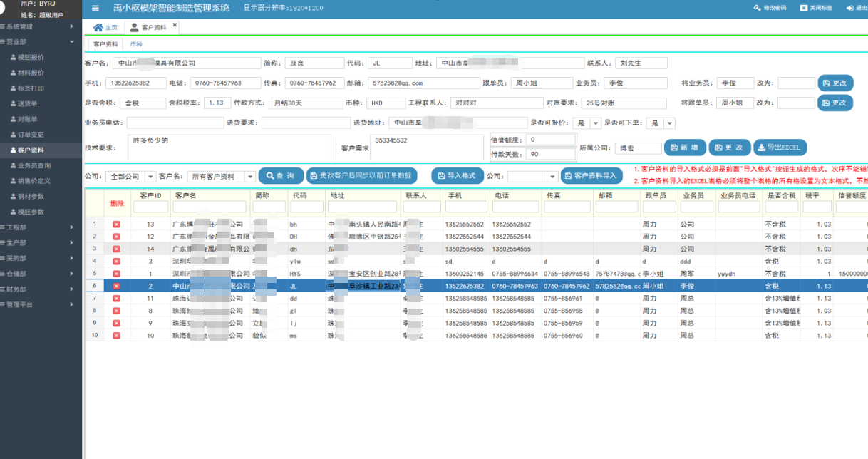
Task: Click the 关闭标签 icon in header
Action: [x=803, y=8]
